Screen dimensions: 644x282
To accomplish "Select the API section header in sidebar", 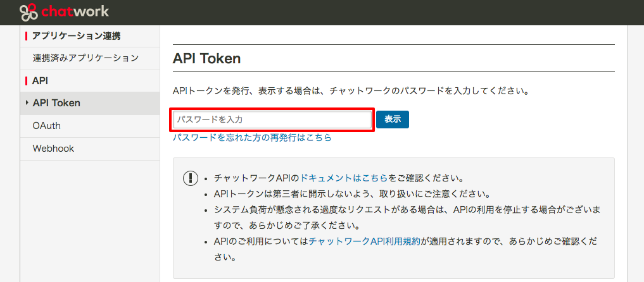I will [41, 81].
